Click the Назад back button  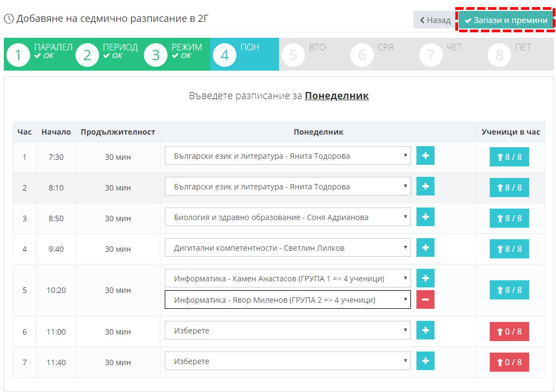point(435,20)
